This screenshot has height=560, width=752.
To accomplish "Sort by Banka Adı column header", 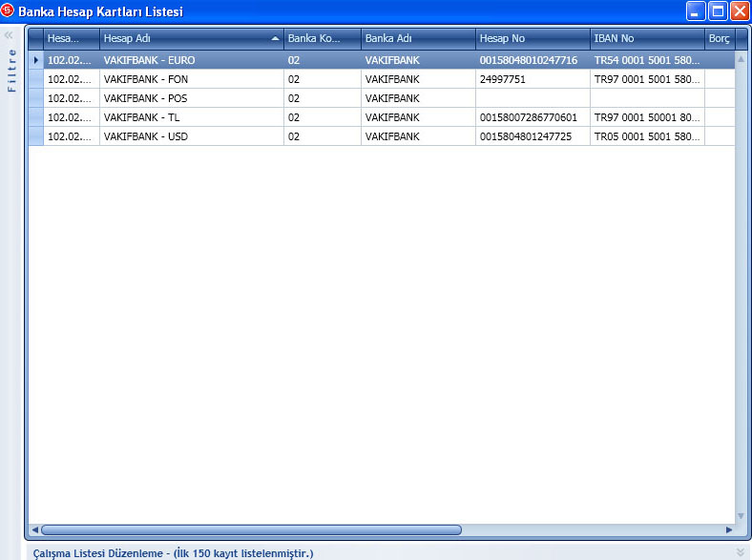I will tap(417, 39).
